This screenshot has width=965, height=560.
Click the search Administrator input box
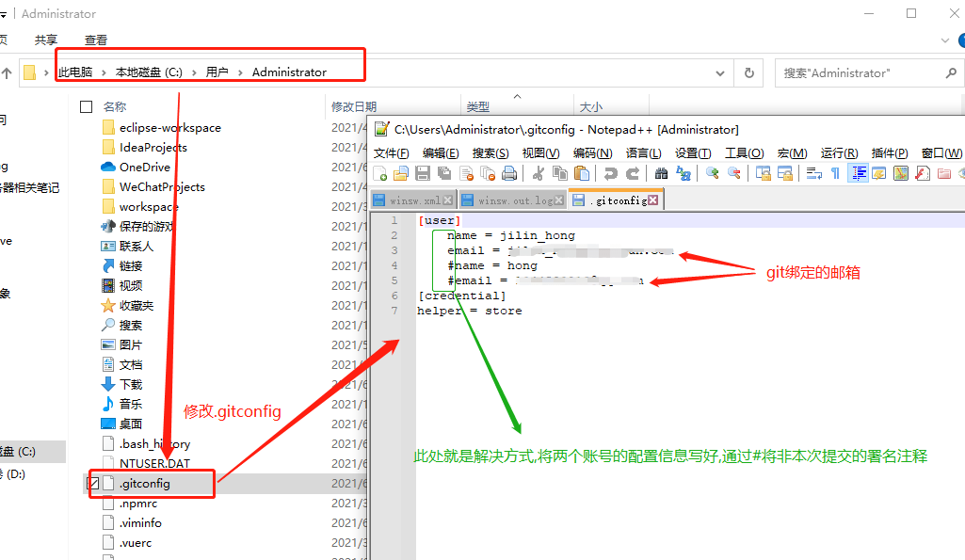[x=857, y=72]
